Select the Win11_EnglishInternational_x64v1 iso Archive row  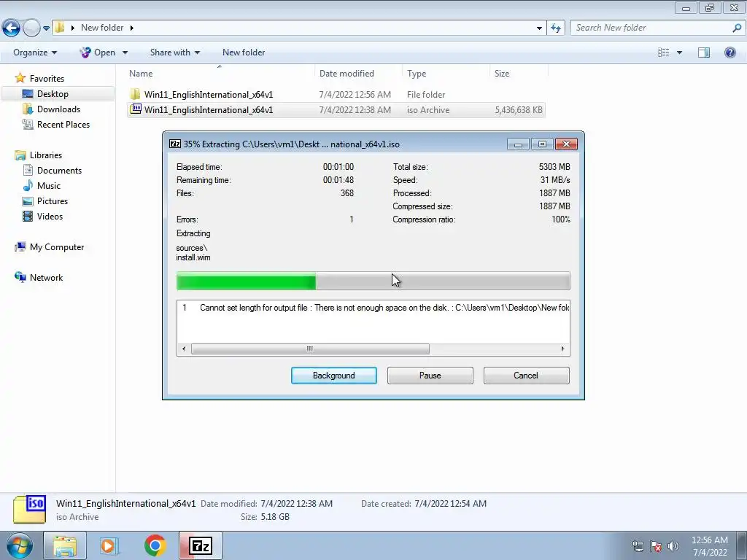336,110
